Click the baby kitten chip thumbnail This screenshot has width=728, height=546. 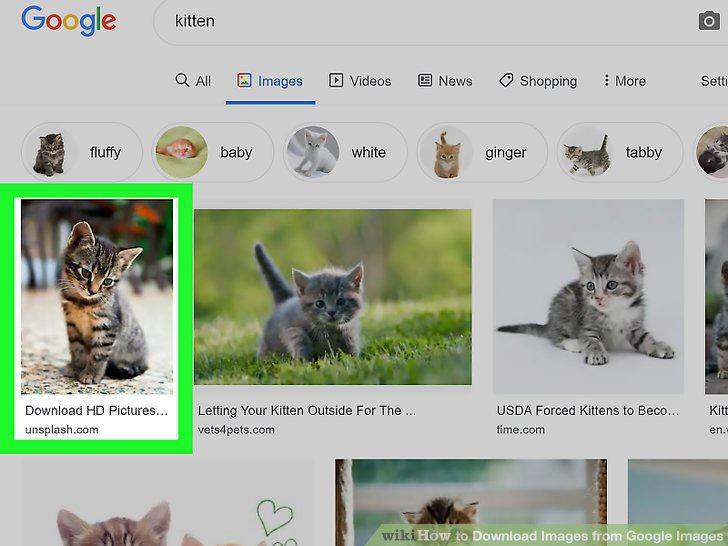pos(182,152)
